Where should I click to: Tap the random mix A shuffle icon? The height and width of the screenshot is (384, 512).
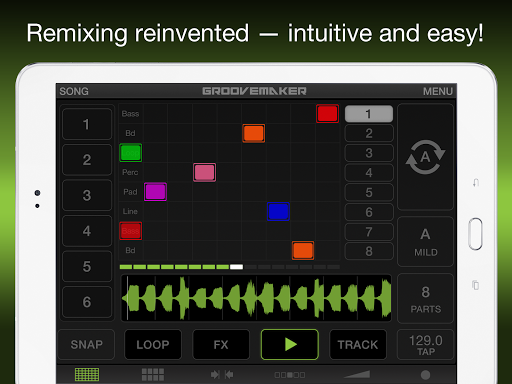pyautogui.click(x=425, y=157)
